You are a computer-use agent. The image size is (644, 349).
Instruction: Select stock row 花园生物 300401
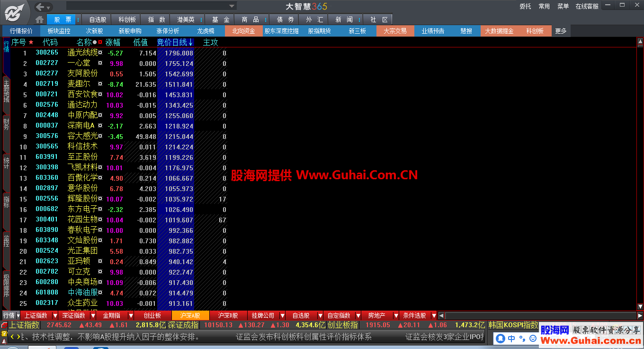pyautogui.click(x=119, y=220)
